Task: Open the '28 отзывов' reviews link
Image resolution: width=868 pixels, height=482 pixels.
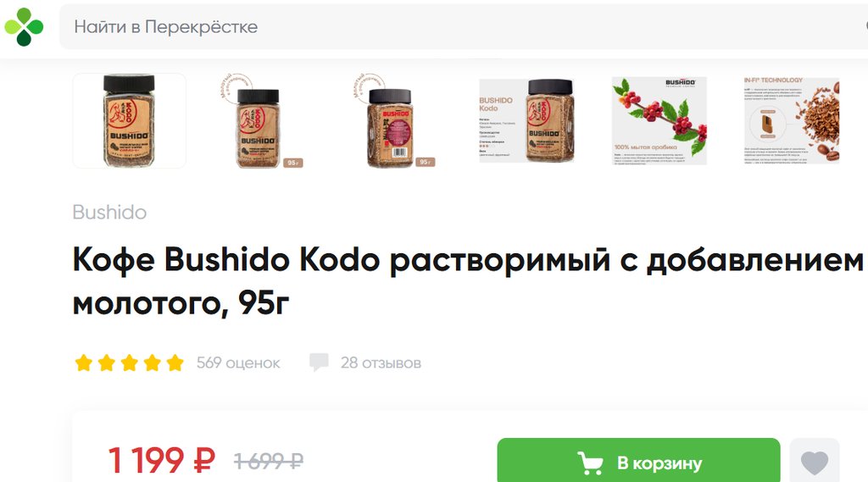Action: tap(381, 363)
